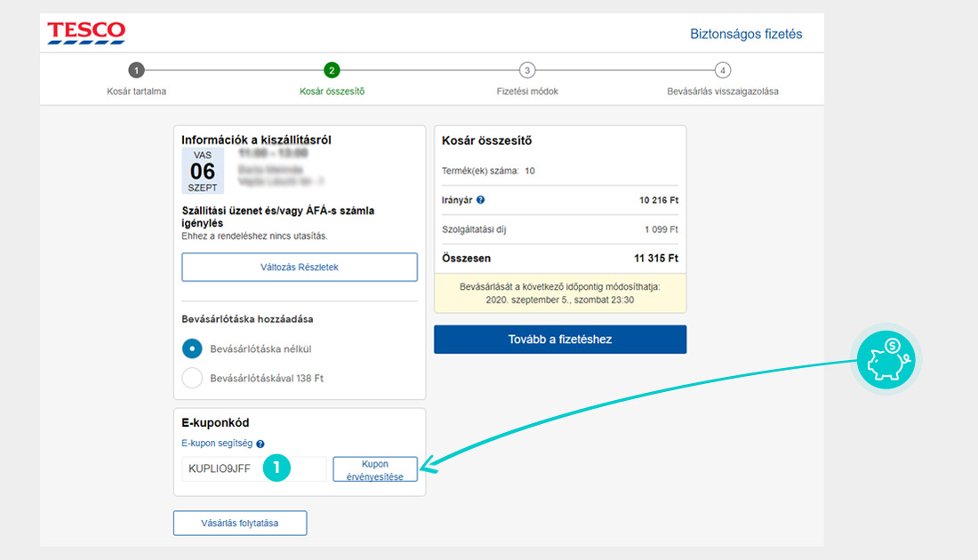Click Vásárlás folytatása button
This screenshot has width=978, height=560.
[240, 524]
